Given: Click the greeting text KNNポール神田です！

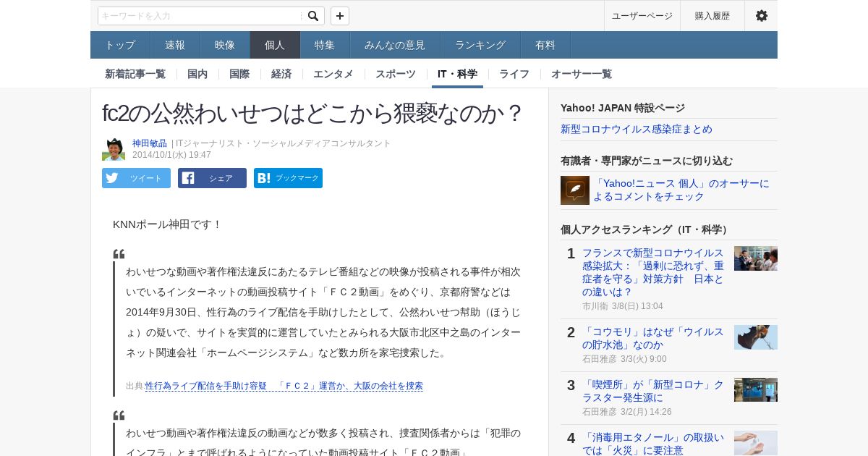Looking at the screenshot, I should [167, 224].
